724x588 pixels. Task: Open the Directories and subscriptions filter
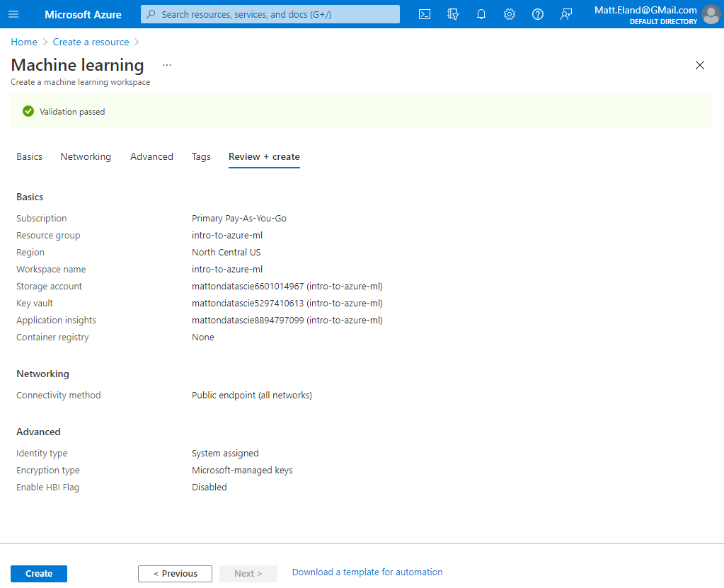click(453, 14)
